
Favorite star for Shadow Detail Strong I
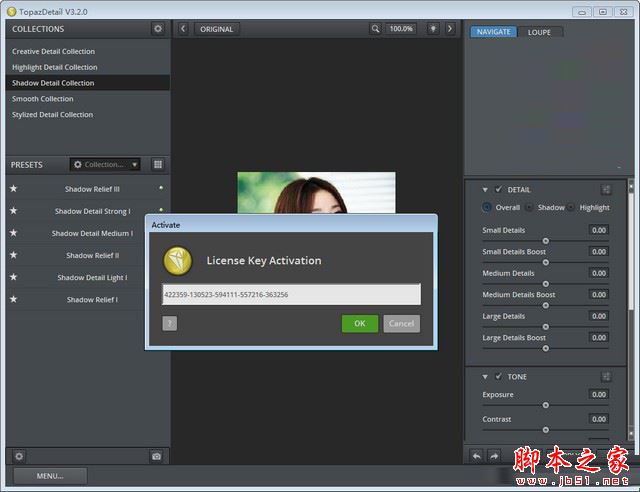(x=13, y=211)
